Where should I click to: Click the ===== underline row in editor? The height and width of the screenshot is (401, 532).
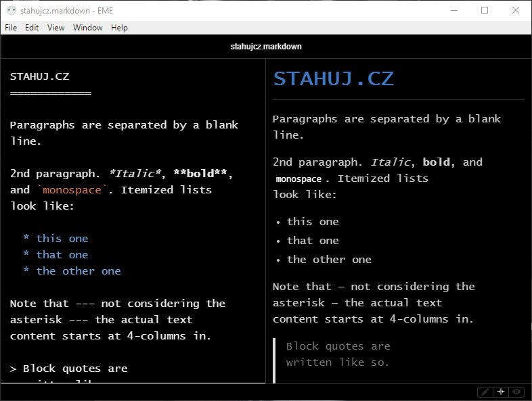pyautogui.click(x=51, y=93)
